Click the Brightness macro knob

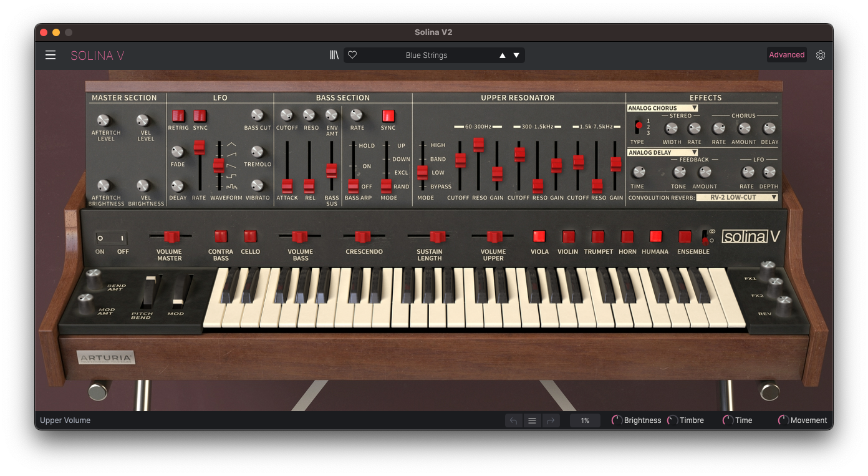[x=617, y=420]
